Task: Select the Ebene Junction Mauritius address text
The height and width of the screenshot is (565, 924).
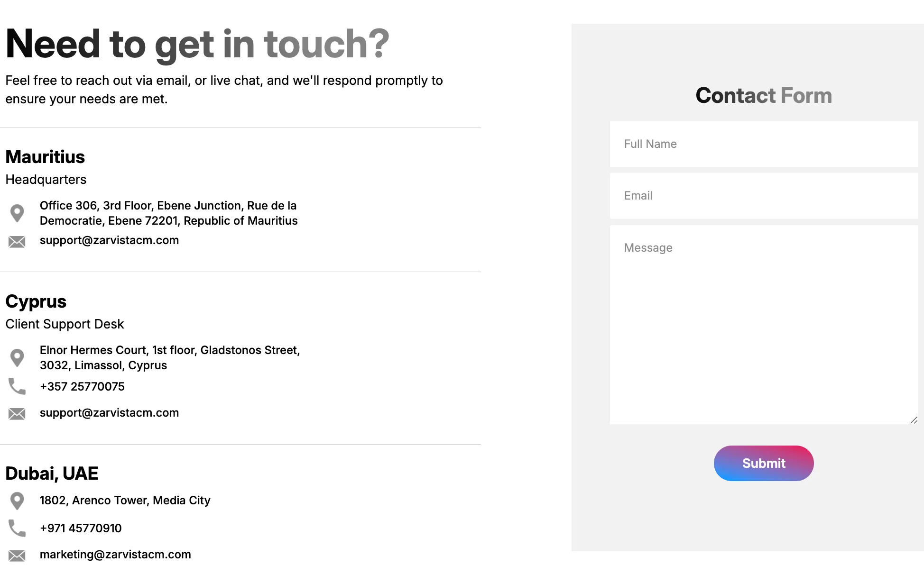Action: click(169, 213)
